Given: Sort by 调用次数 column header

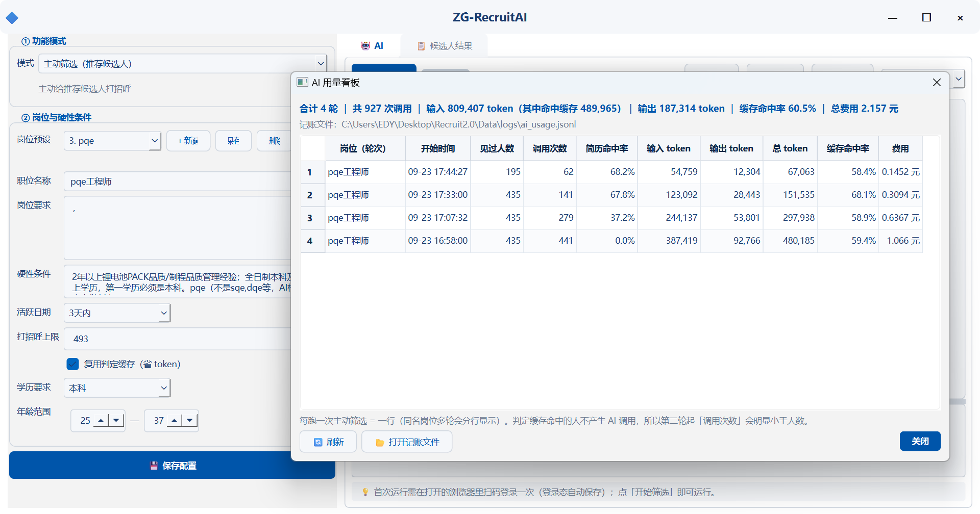Looking at the screenshot, I should (550, 148).
